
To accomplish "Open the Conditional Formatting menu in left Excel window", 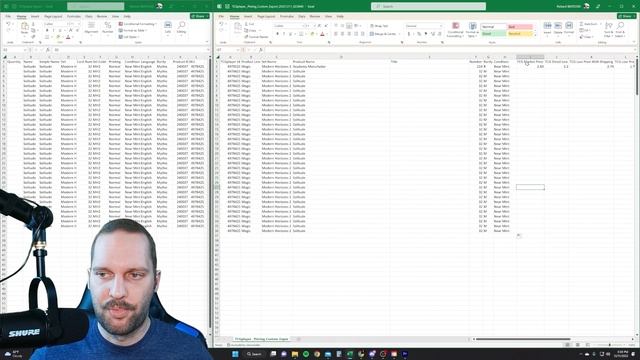I will point(138,24).
